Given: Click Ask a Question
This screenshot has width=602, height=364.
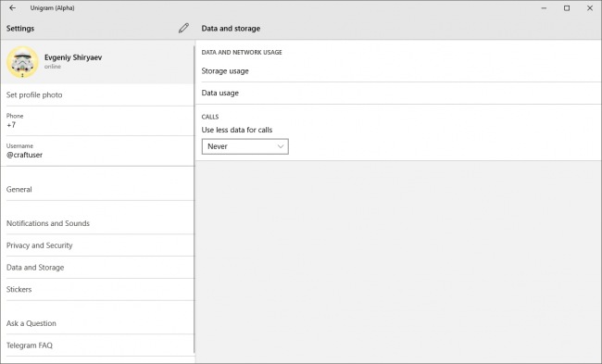Looking at the screenshot, I should pyautogui.click(x=97, y=323).
